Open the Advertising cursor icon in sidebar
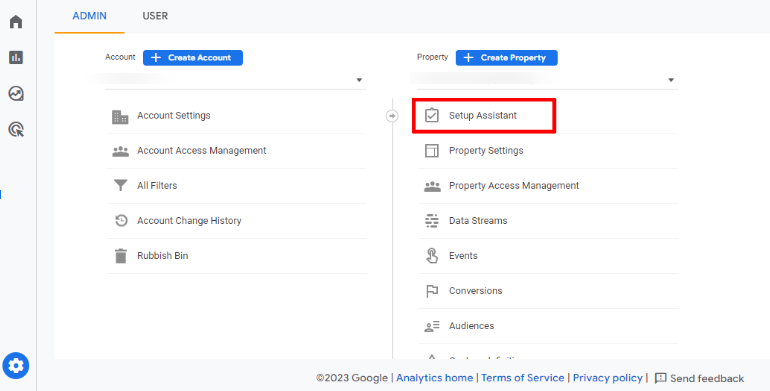Viewport: 770px width, 391px height. (16, 129)
